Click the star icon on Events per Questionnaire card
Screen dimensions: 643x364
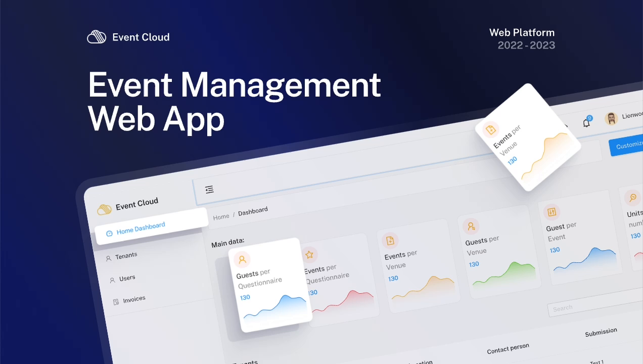[309, 255]
